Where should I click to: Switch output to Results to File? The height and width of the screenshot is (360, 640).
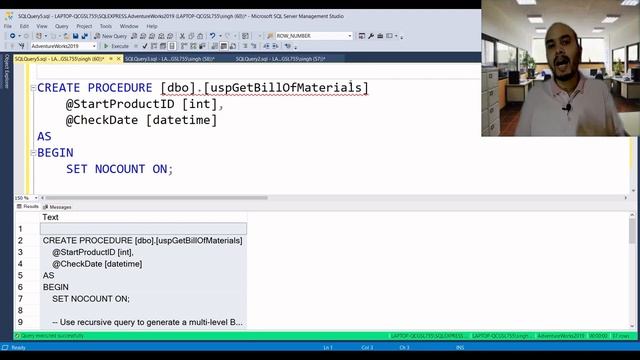[x=233, y=46]
